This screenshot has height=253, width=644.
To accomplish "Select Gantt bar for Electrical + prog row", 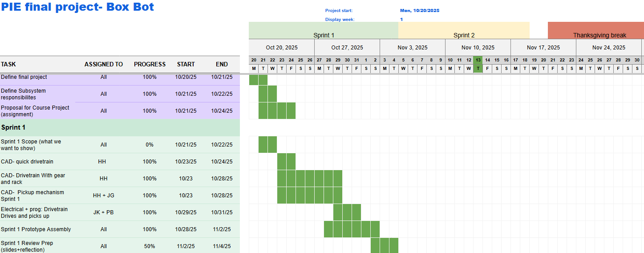I will click(347, 212).
